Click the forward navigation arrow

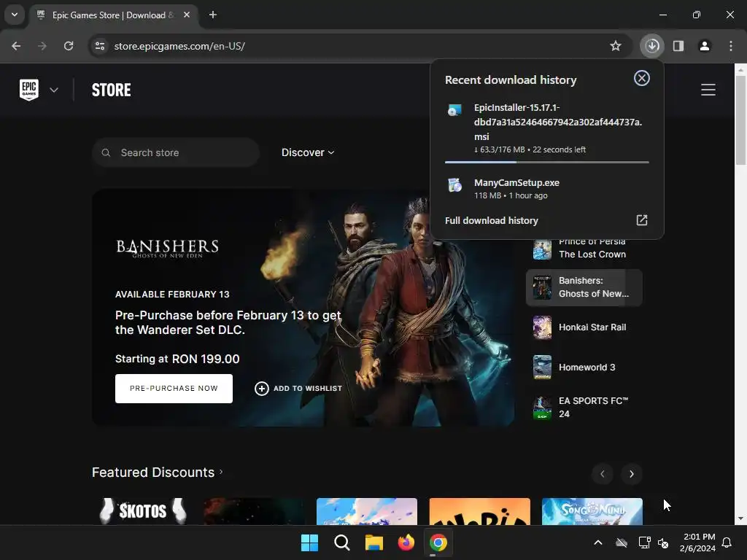click(x=42, y=46)
